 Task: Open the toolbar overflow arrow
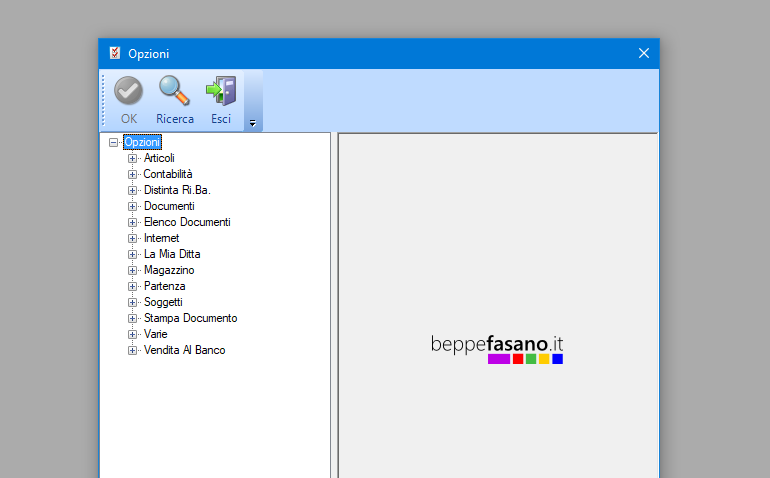tap(252, 123)
